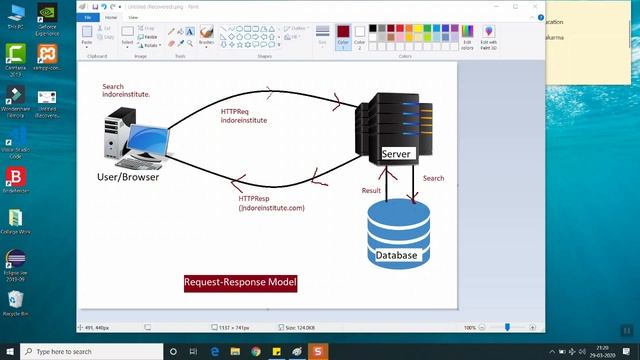Open Microsoft Edge from taskbar

[x=214, y=351]
